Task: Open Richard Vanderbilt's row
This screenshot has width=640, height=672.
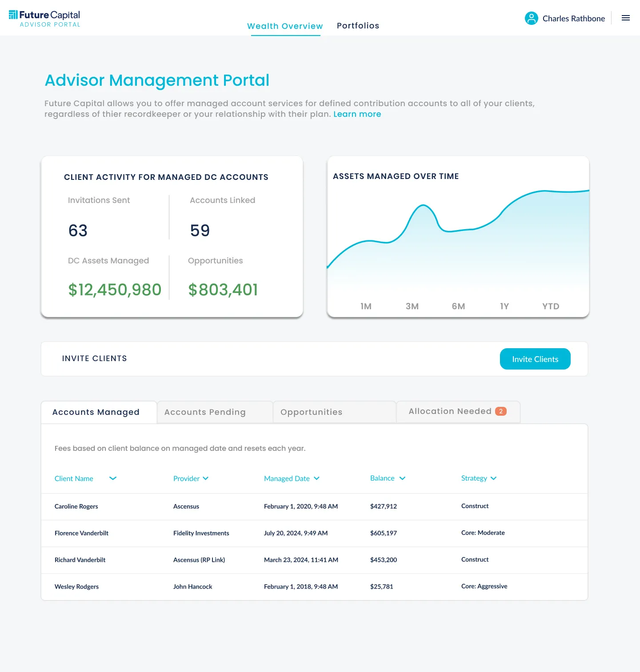Action: (x=314, y=560)
